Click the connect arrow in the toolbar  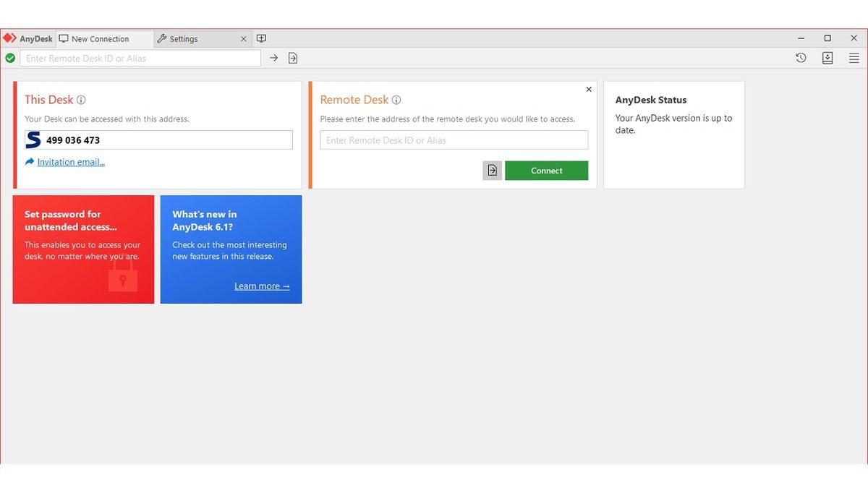(273, 58)
